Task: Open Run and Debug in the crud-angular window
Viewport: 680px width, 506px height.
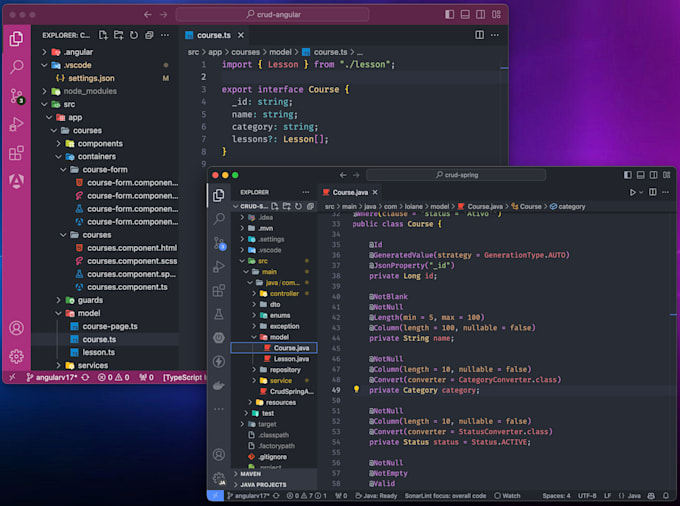Action: click(x=17, y=124)
